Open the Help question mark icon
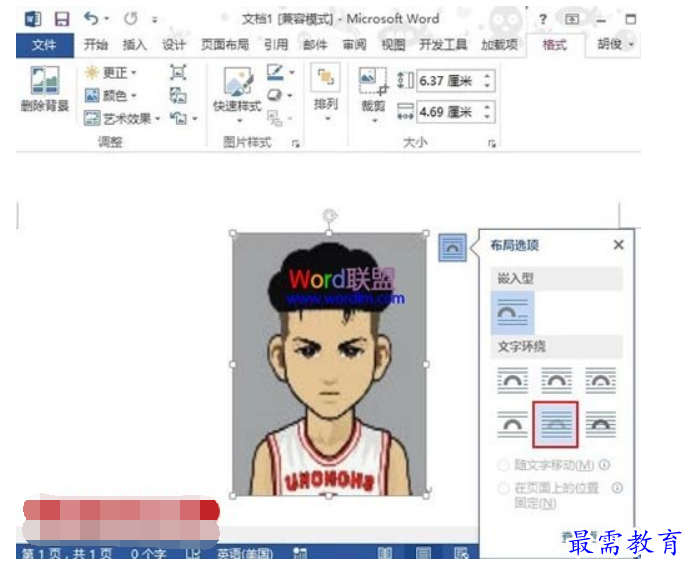The image size is (690, 574). pos(543,19)
